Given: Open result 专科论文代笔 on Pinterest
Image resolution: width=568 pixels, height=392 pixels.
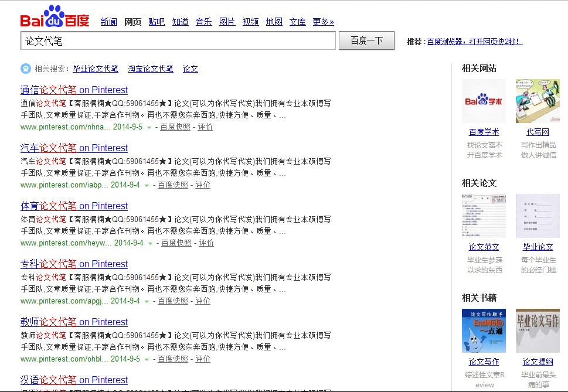Looking at the screenshot, I should 74,264.
